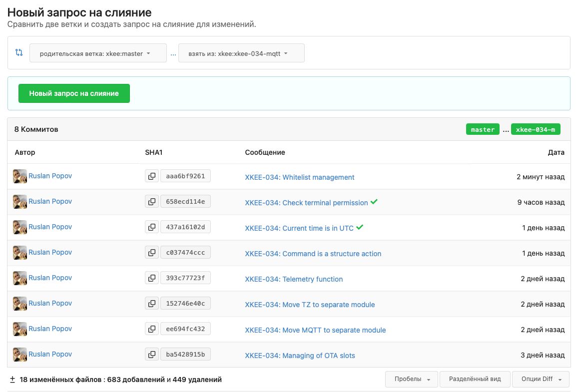The height and width of the screenshot is (392, 578).
Task: Click '9 часов назад' date cell
Action: point(541,202)
